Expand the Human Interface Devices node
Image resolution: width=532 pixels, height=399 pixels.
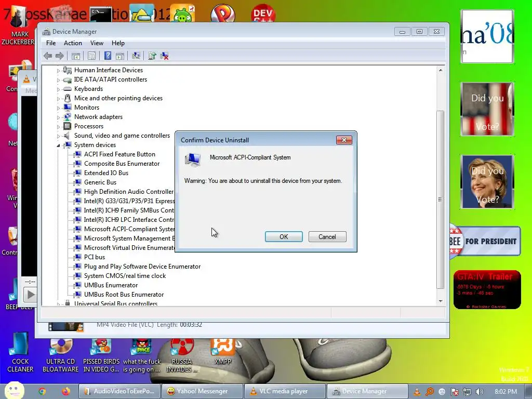click(58, 71)
